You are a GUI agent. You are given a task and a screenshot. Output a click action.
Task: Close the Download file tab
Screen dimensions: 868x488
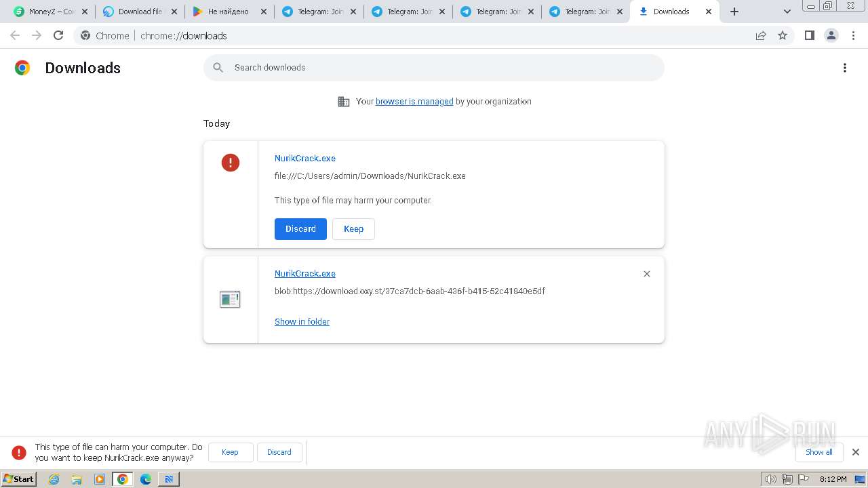pos(174,12)
